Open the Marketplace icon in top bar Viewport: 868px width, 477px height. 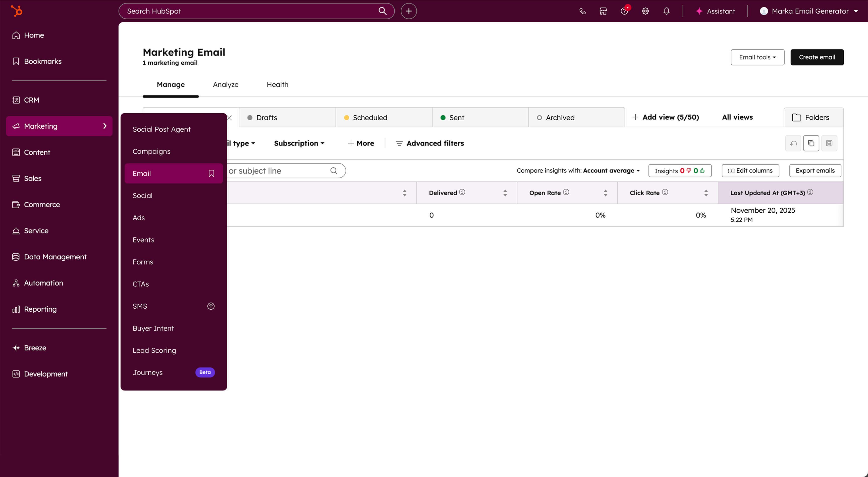(x=603, y=11)
